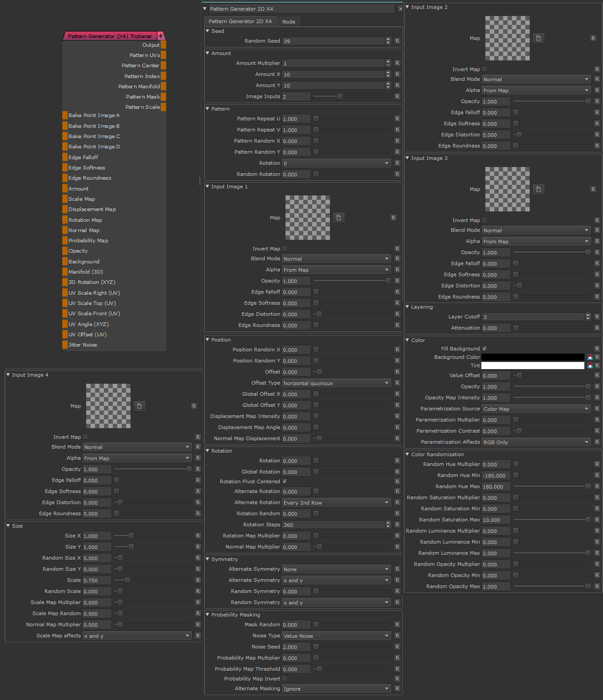Click the Amount X input field
Image resolution: width=603 pixels, height=700 pixels.
(333, 75)
